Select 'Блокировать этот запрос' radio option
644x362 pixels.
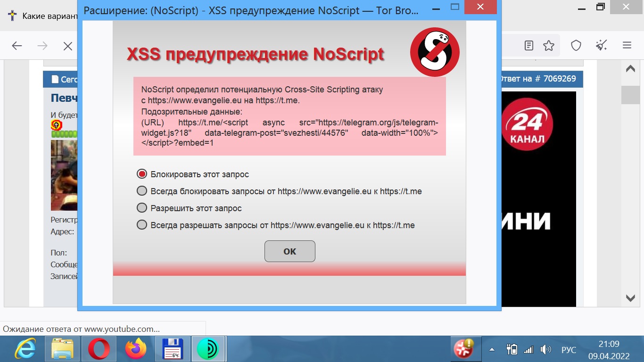142,174
